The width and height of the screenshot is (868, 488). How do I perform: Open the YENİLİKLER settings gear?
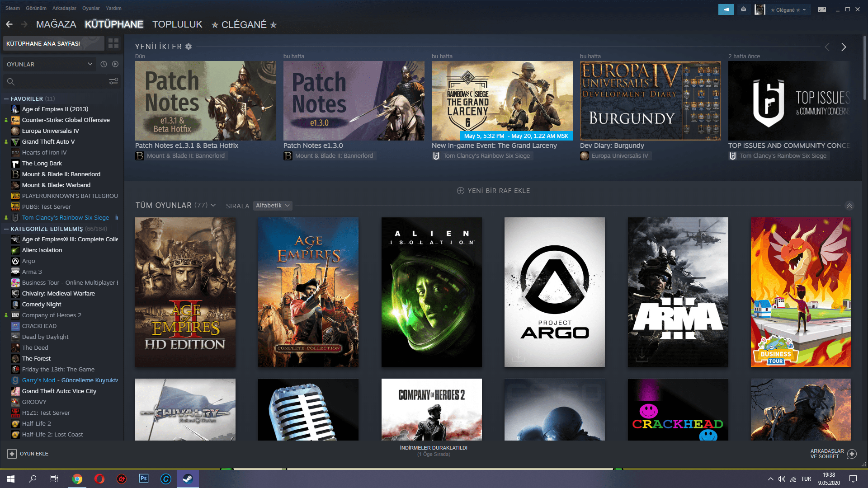189,47
